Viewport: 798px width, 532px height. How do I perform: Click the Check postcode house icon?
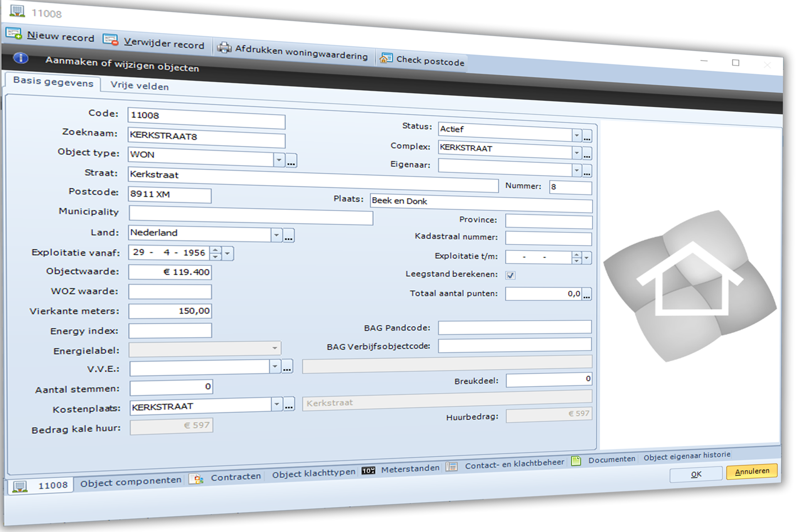click(x=386, y=58)
